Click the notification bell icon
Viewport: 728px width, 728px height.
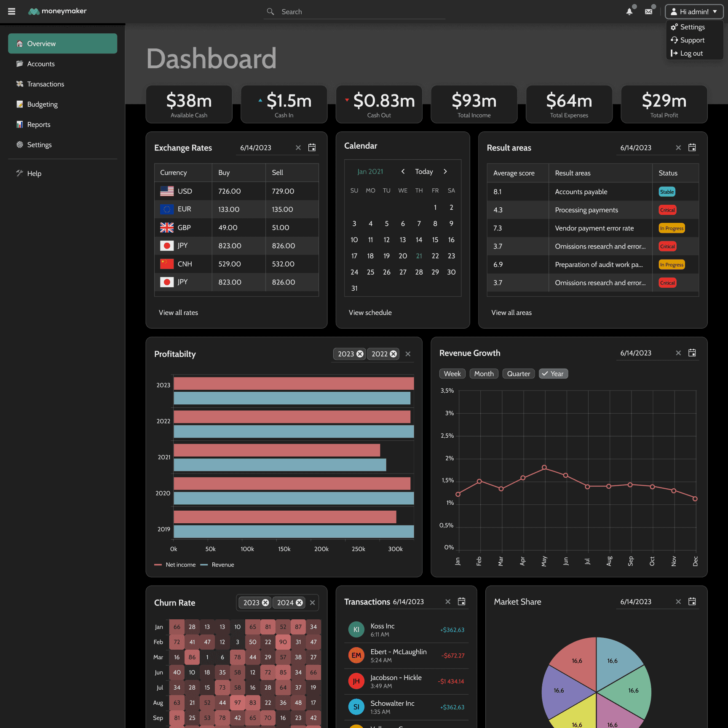click(x=629, y=11)
